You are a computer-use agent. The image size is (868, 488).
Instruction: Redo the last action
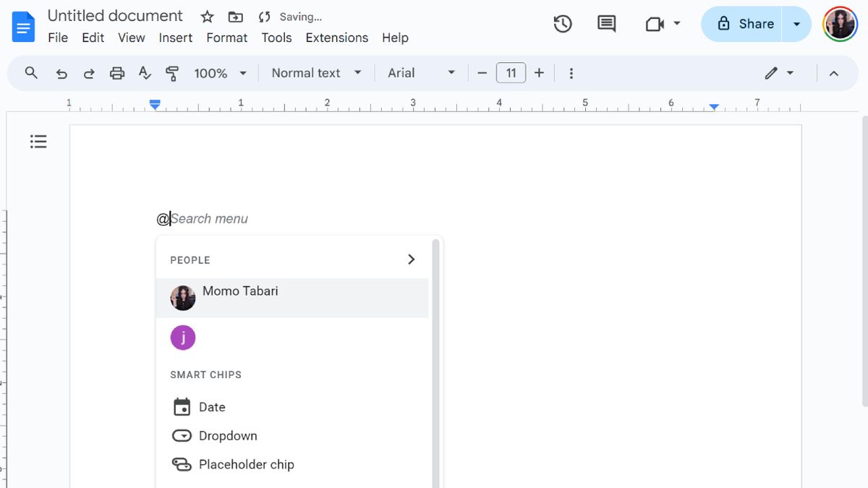point(88,72)
